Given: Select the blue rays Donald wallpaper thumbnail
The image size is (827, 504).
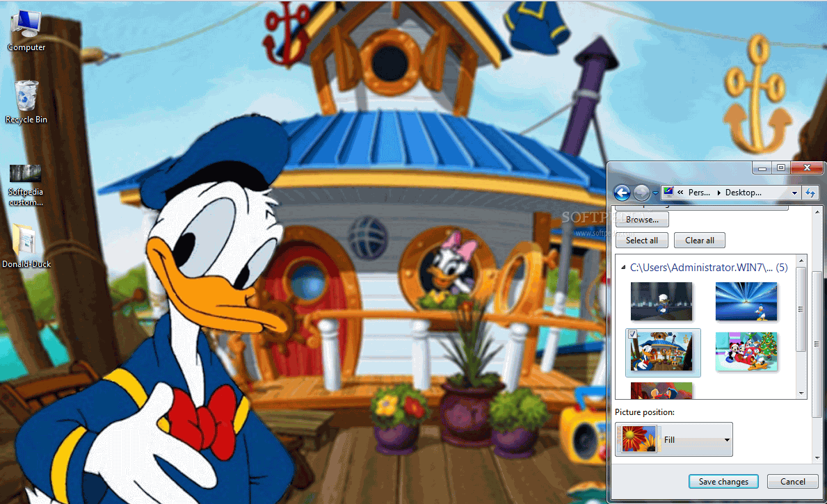Looking at the screenshot, I should coord(746,301).
